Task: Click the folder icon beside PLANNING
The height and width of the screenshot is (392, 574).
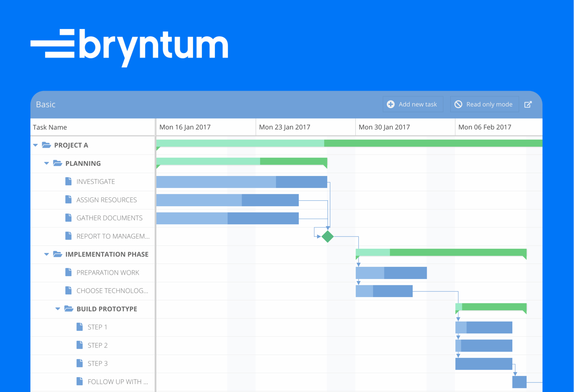Action: 57,163
